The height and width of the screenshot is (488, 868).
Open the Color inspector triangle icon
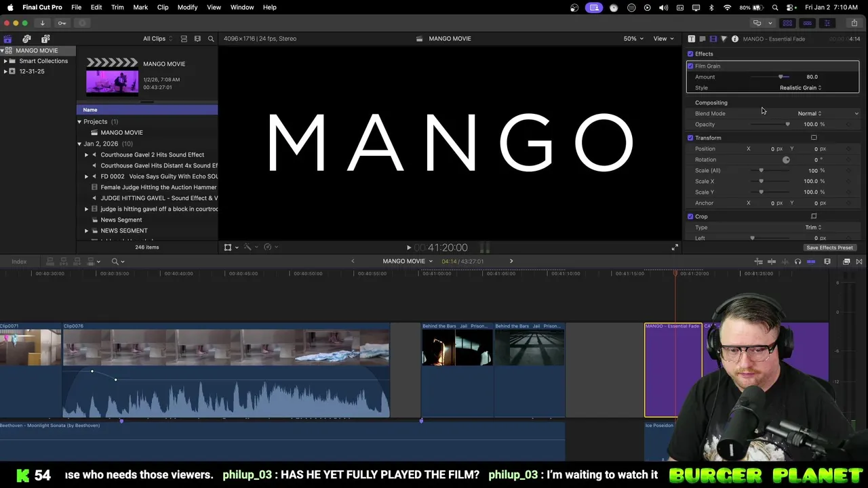[724, 39]
